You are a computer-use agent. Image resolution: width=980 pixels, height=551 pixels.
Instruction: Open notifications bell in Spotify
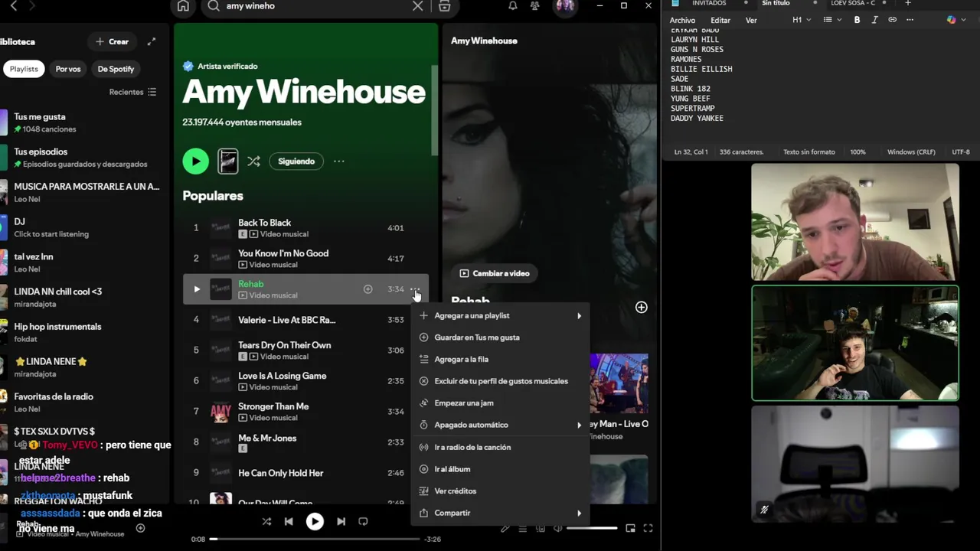(513, 6)
